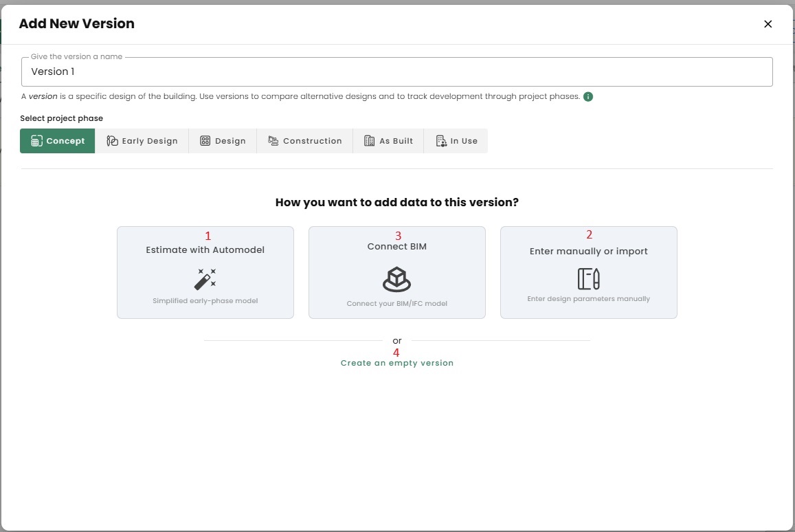
Task: Click the notebook and pencil manual entry icon
Action: (x=588, y=279)
